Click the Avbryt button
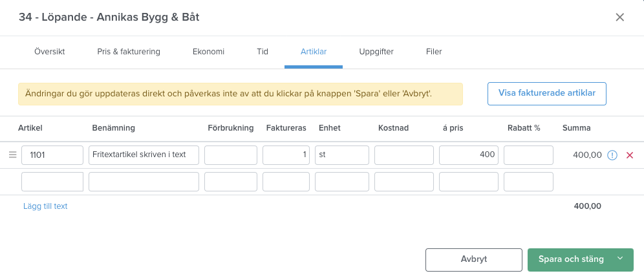Image resolution: width=644 pixels, height=280 pixels. tap(473, 259)
